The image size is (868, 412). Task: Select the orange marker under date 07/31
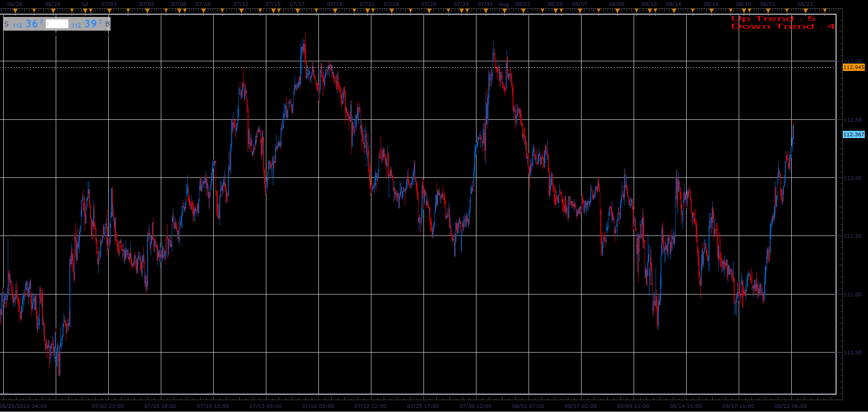[485, 11]
